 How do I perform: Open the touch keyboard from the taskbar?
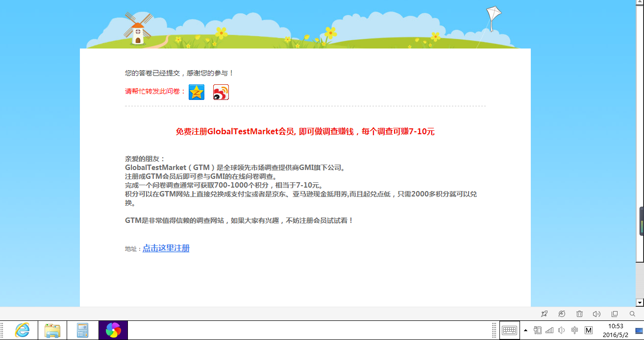click(510, 330)
